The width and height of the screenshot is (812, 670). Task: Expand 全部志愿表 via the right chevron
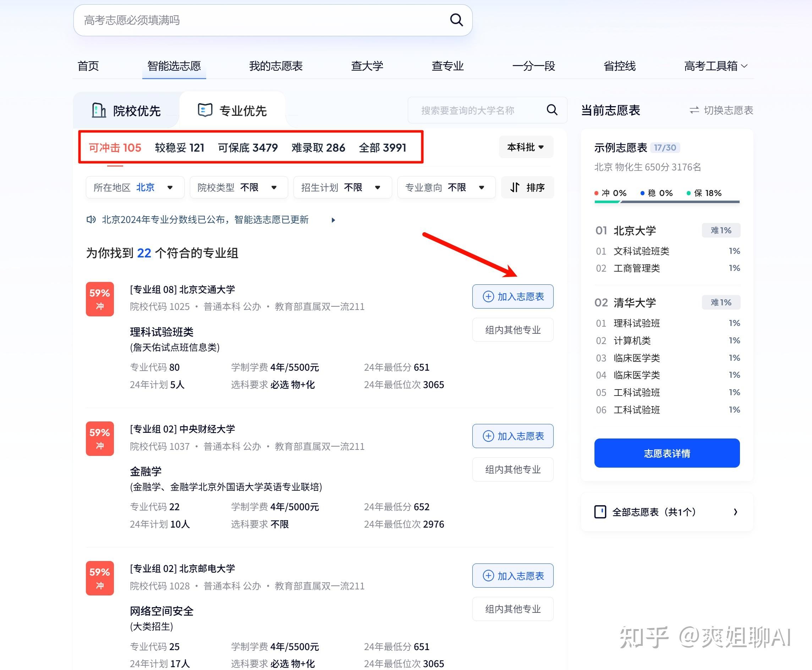click(x=736, y=512)
